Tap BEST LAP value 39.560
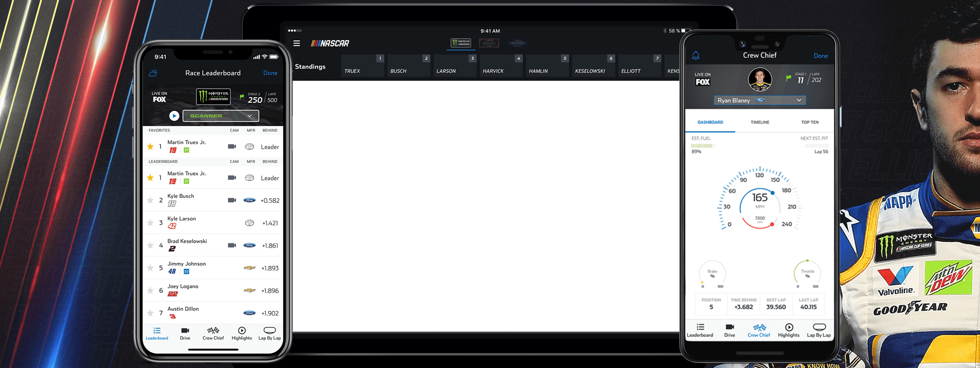This screenshot has width=980, height=368. [776, 307]
